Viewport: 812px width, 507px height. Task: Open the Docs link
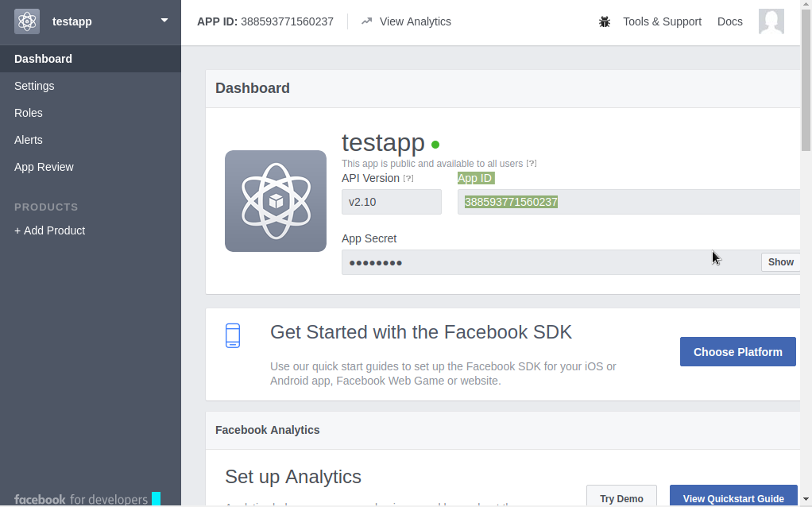tap(729, 21)
